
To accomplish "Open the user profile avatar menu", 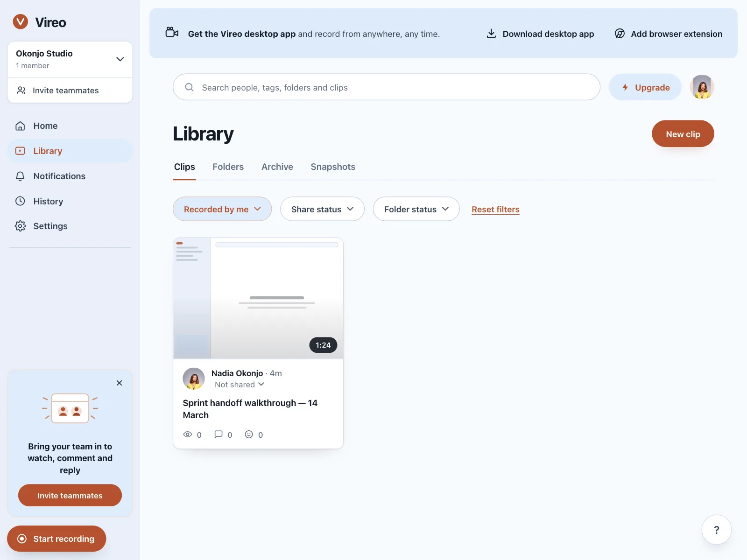I will [702, 87].
